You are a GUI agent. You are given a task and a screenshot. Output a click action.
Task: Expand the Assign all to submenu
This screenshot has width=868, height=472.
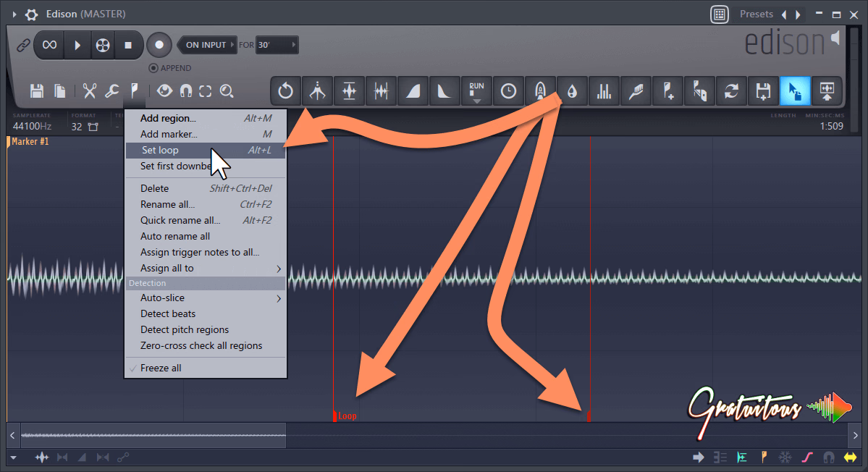click(x=206, y=269)
